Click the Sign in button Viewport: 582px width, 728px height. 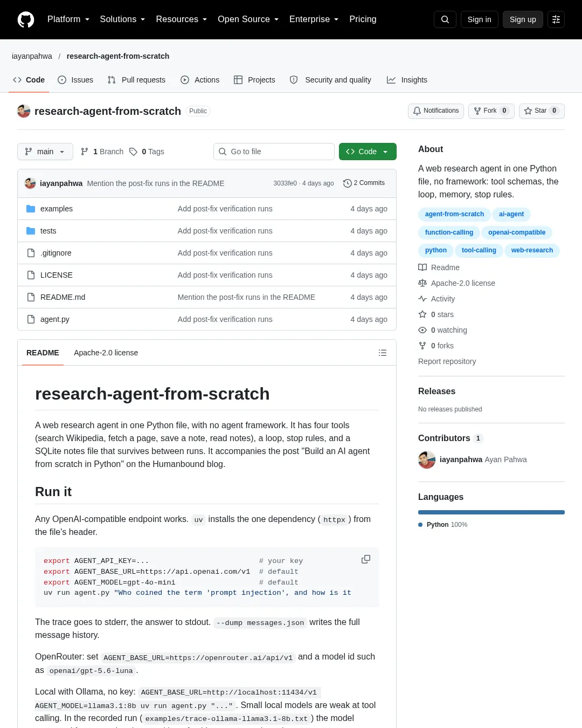click(x=480, y=19)
